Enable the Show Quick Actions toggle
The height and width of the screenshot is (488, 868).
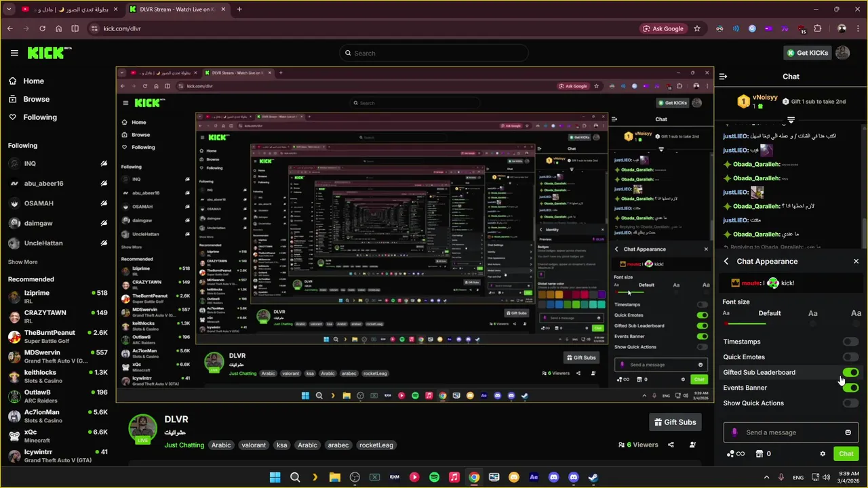coord(850,403)
